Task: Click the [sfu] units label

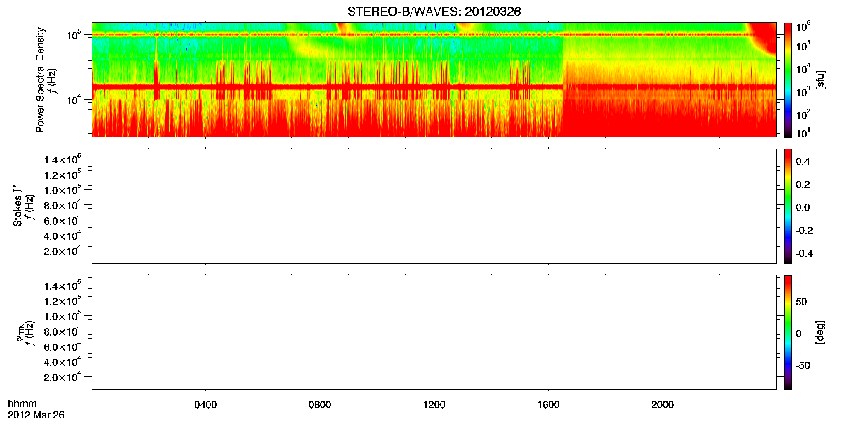Action: (820, 80)
